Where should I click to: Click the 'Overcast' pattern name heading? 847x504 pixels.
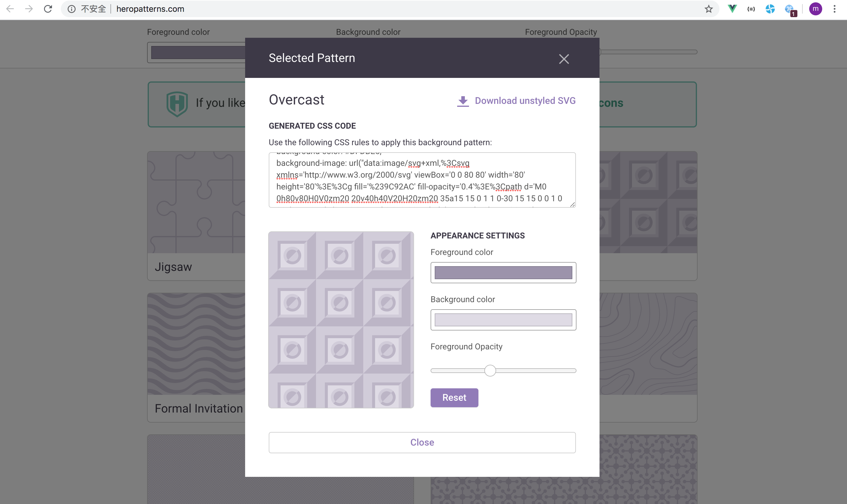coord(297,99)
